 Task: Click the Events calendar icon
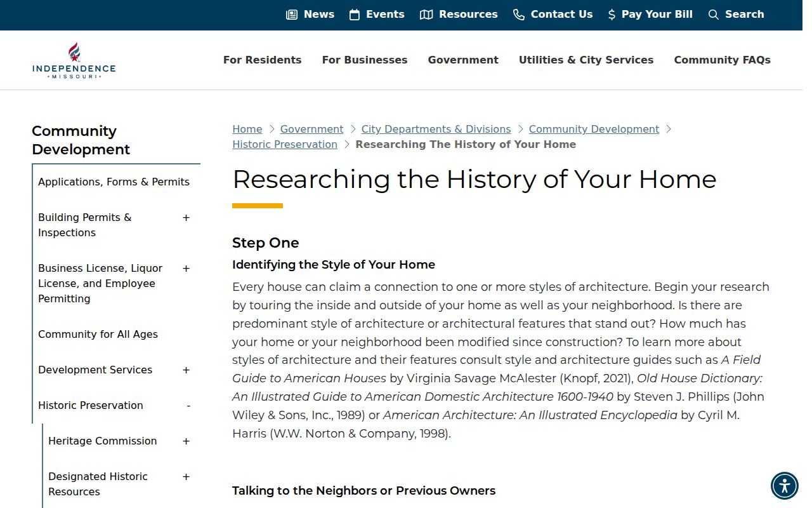[355, 15]
